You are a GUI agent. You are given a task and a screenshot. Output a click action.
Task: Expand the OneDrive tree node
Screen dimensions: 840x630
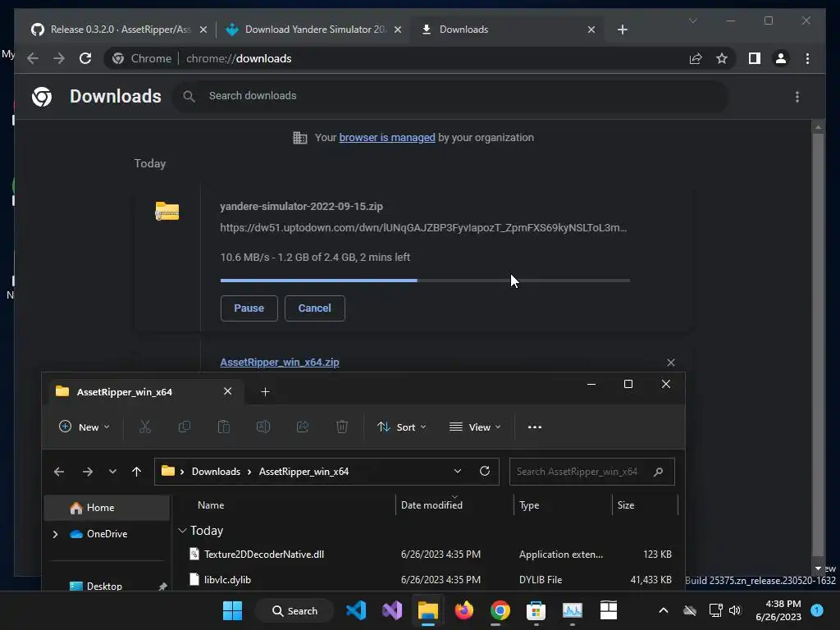pyautogui.click(x=55, y=534)
